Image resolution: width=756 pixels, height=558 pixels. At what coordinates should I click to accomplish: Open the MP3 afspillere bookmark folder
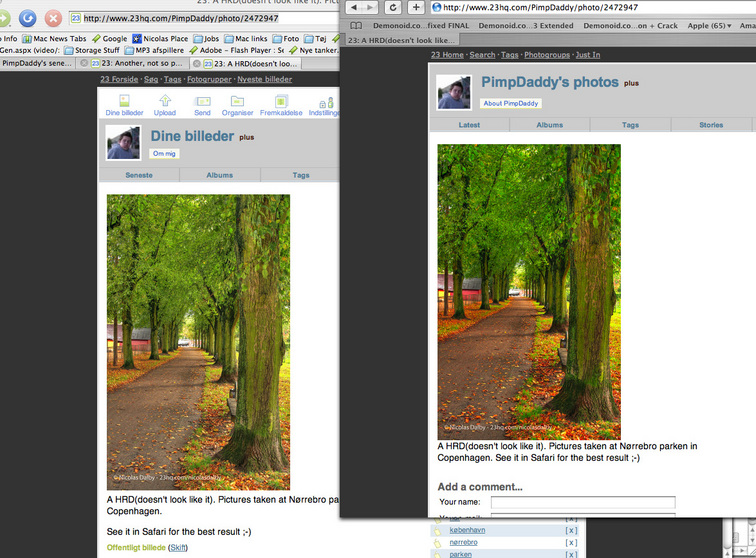[x=154, y=50]
